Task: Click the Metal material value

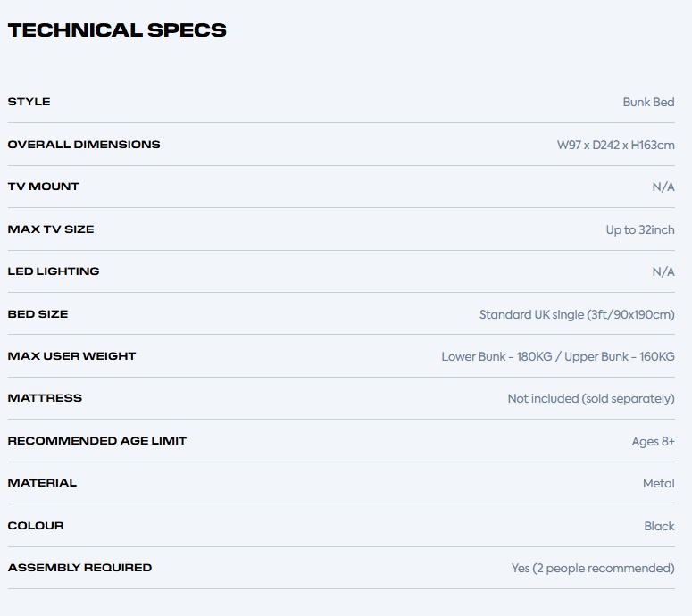Action: coord(658,483)
